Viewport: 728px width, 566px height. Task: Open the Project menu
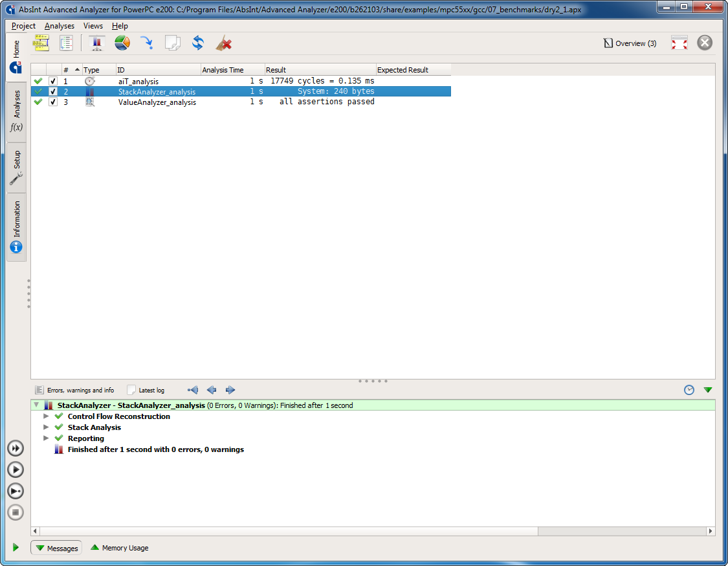click(x=23, y=26)
